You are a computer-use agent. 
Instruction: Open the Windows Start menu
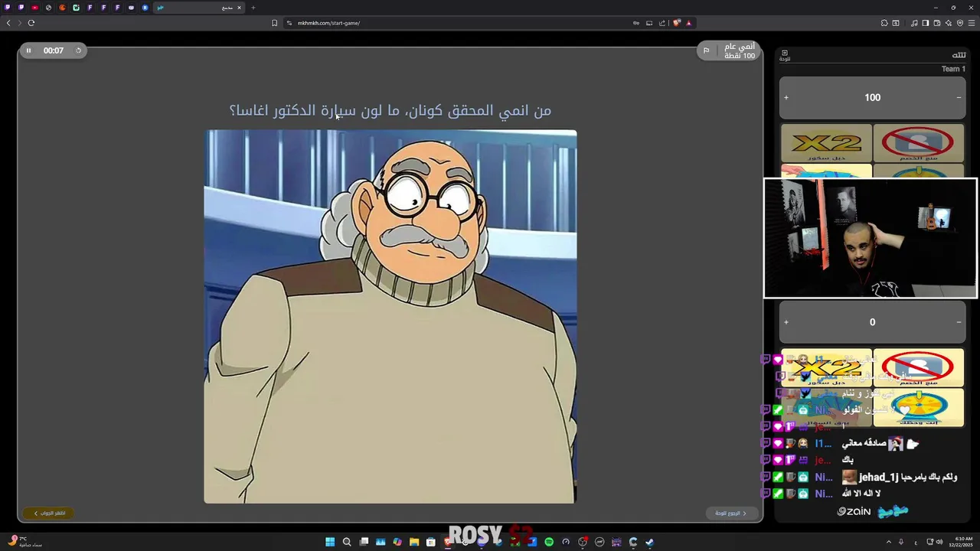point(330,542)
